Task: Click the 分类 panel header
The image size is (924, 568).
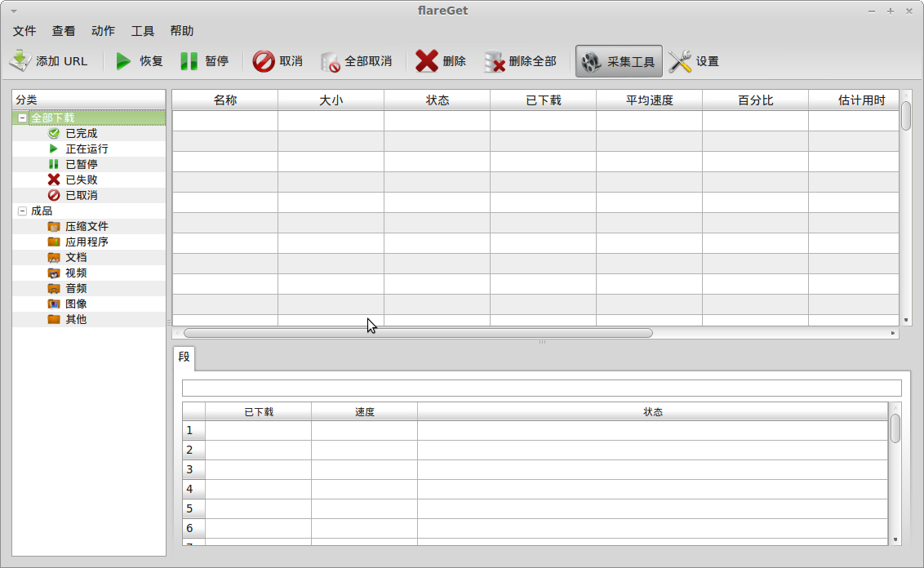Action: pyautogui.click(x=89, y=100)
